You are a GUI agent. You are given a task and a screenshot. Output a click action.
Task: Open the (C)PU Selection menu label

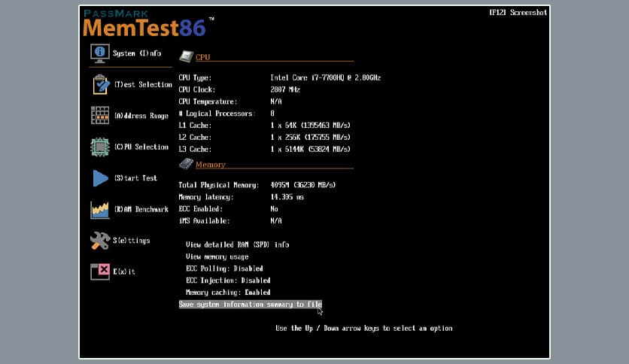click(x=141, y=147)
